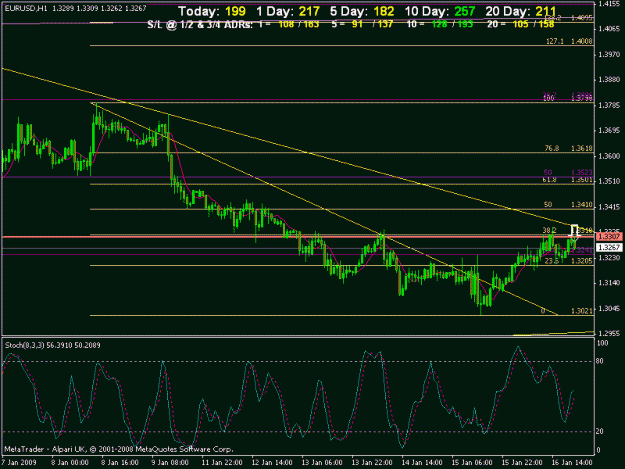Viewport: 625px width, 469px height.
Task: Click the '15 Jan 06:00' time axis label
Action: [472, 463]
